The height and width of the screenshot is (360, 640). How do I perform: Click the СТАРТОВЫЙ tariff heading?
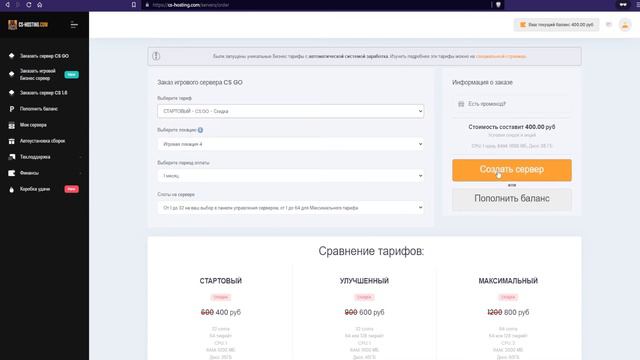(220, 281)
